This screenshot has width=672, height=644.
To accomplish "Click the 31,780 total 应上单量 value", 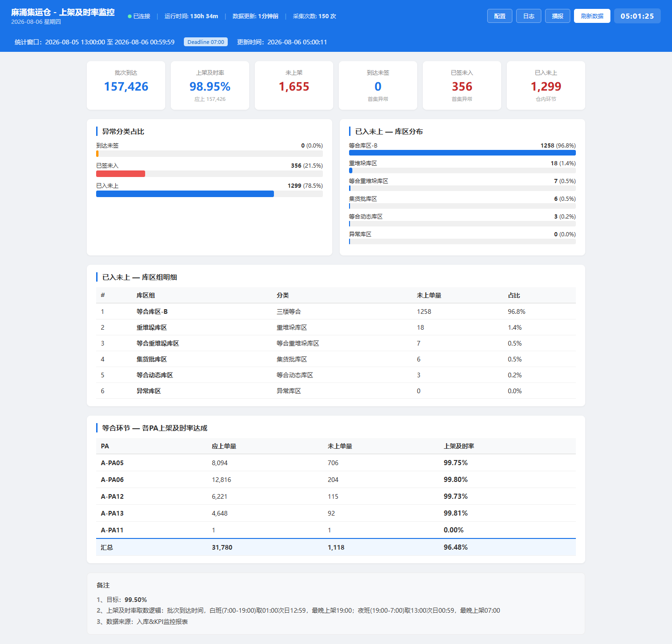I will click(222, 547).
